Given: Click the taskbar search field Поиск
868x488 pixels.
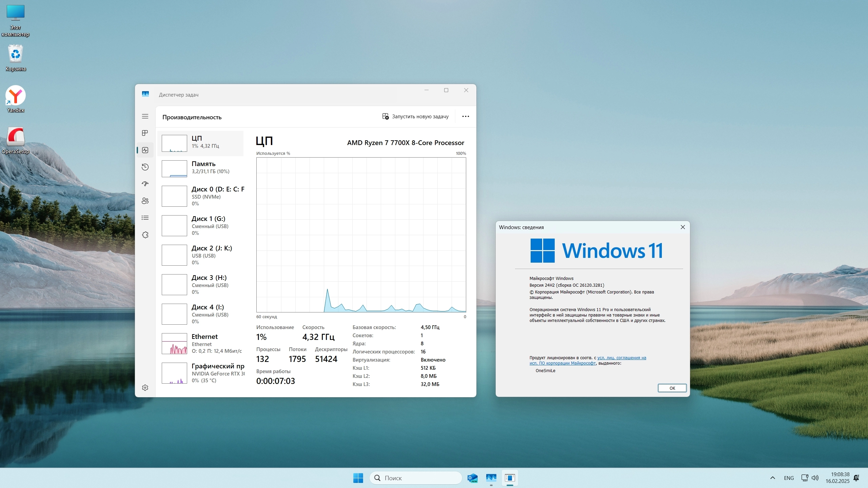Looking at the screenshot, I should coord(415,478).
